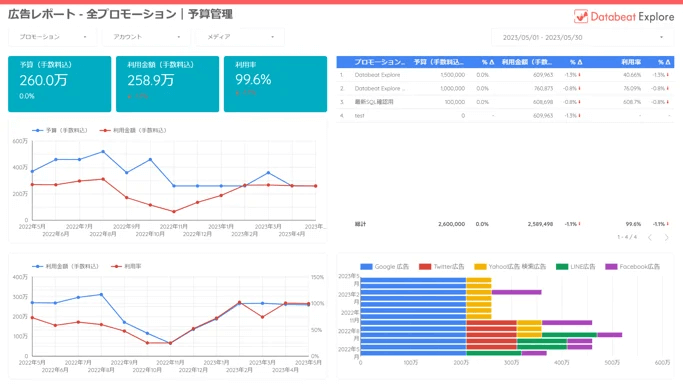Go to next table page arrow

tap(666, 237)
